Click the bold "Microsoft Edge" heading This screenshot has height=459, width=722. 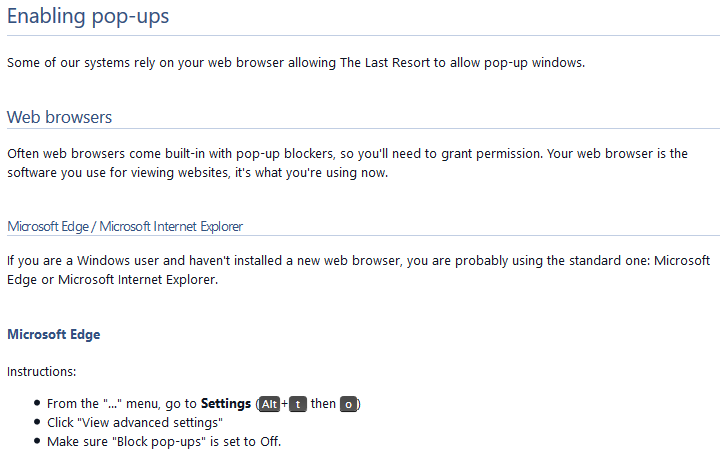point(53,334)
